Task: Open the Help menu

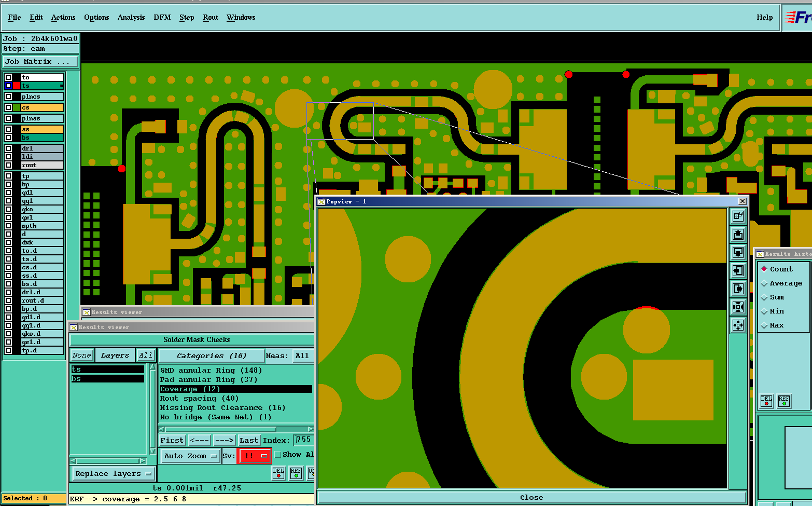Action: click(765, 17)
